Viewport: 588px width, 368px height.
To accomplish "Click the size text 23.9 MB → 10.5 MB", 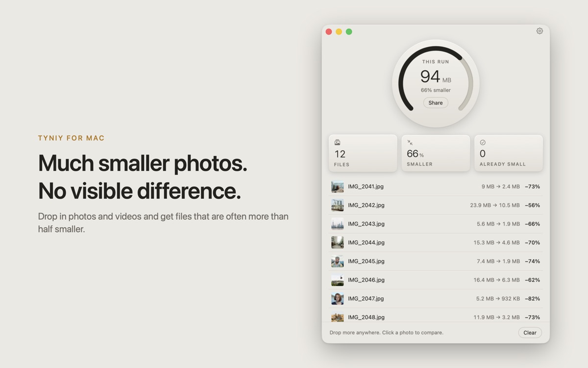I will click(495, 205).
